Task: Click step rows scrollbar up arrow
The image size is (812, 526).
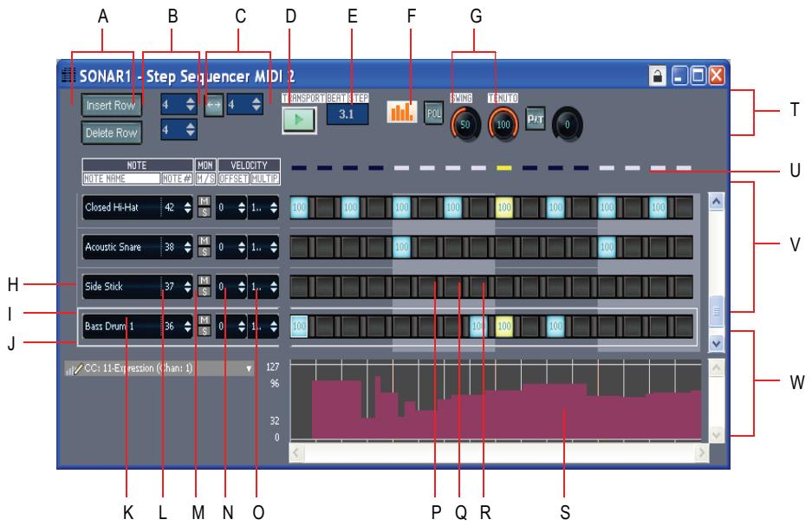Action: [x=716, y=201]
